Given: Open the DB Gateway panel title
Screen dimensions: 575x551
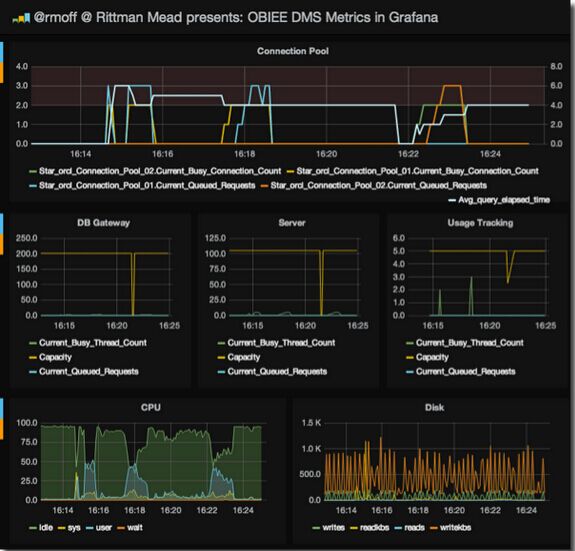Looking at the screenshot, I should point(103,223).
